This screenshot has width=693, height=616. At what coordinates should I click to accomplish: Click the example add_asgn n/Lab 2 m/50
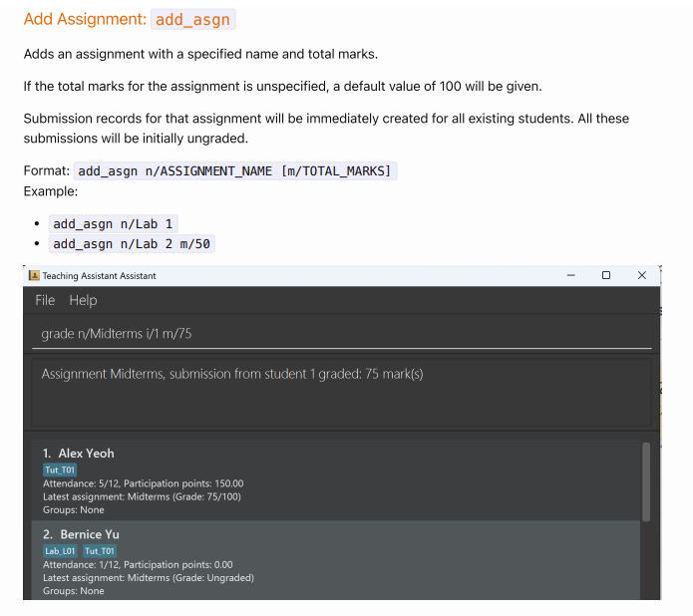coord(132,244)
